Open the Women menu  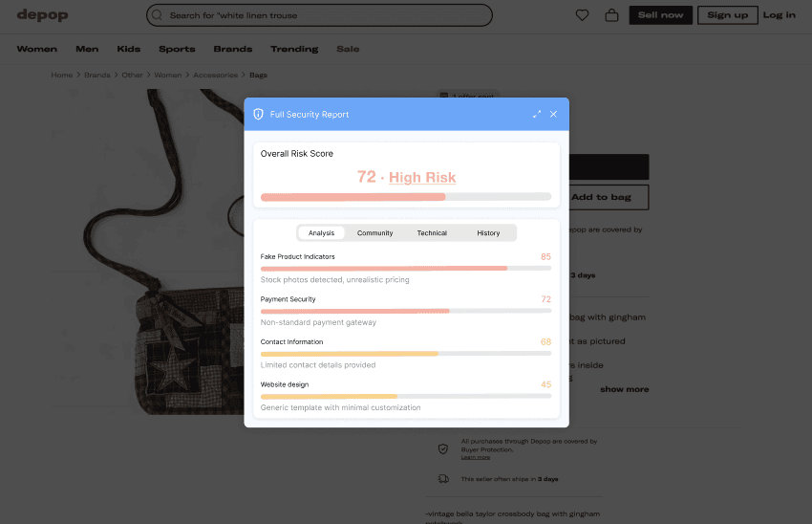36,49
